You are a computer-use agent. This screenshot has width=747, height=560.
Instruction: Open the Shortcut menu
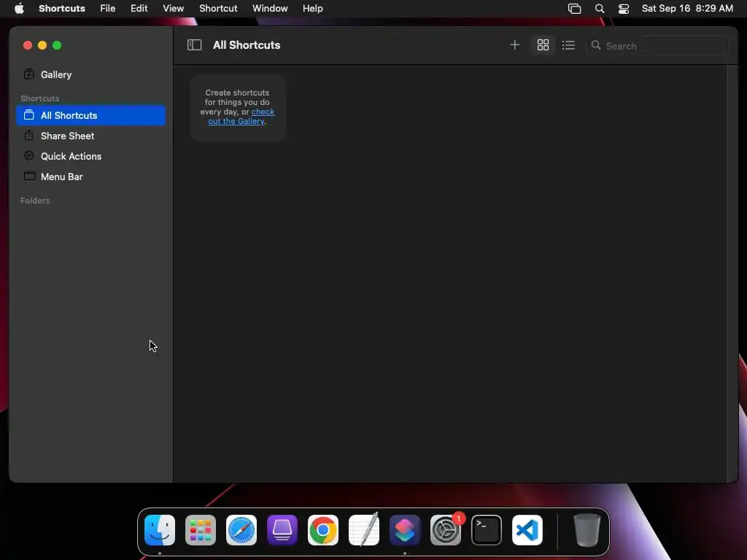(218, 9)
